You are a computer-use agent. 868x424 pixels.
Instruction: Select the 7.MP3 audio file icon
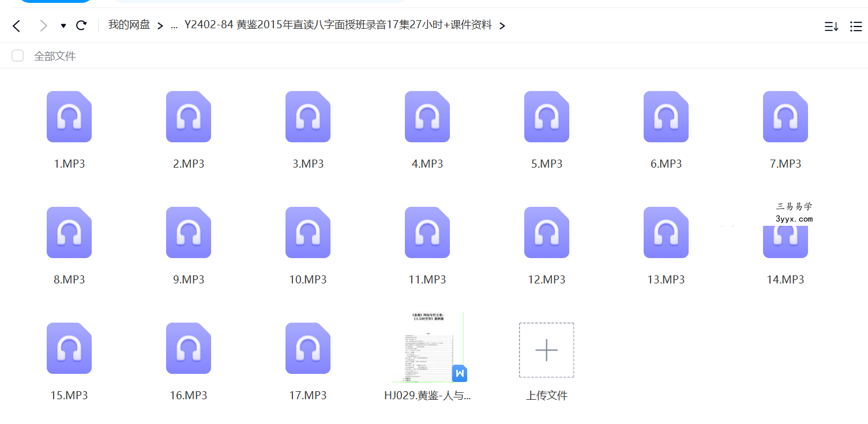(x=786, y=116)
